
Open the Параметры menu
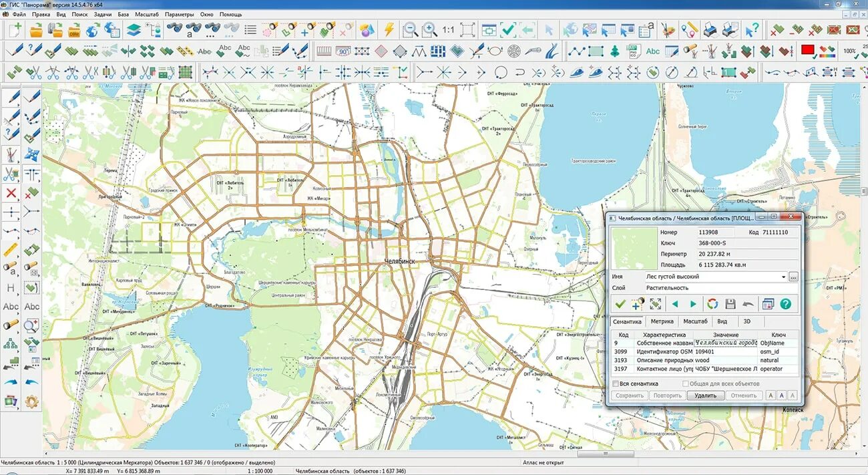tap(179, 14)
